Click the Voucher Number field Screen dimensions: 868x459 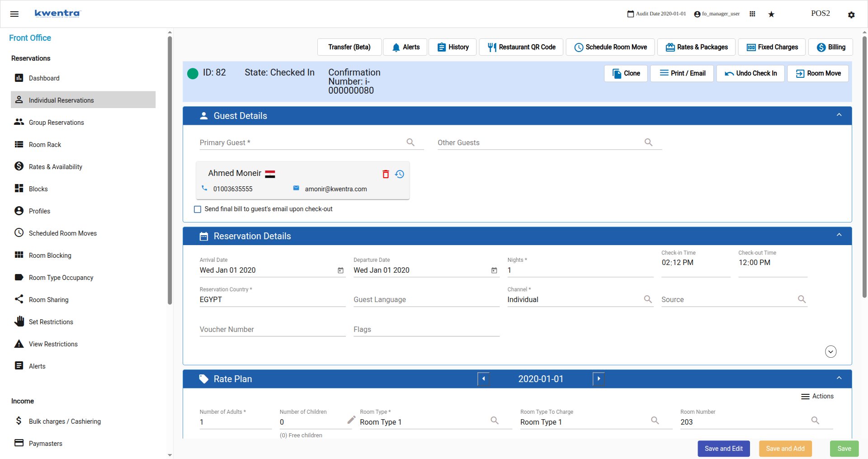pyautogui.click(x=273, y=330)
